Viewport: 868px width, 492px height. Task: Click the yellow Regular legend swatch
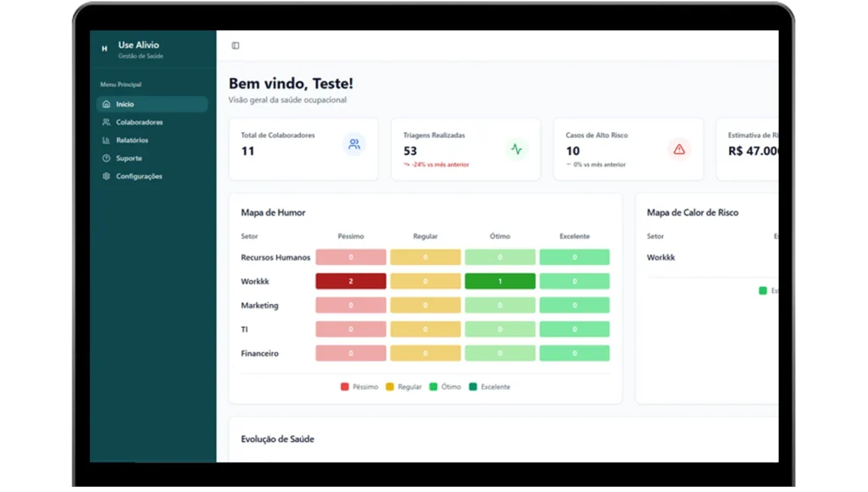390,387
